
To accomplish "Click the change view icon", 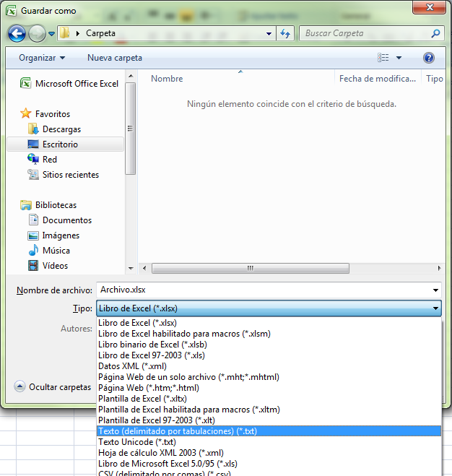I will (x=383, y=58).
